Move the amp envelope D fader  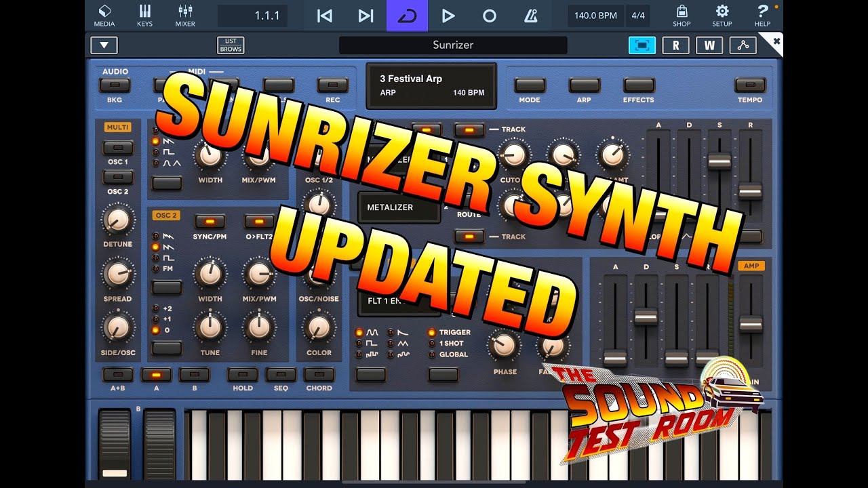point(646,317)
